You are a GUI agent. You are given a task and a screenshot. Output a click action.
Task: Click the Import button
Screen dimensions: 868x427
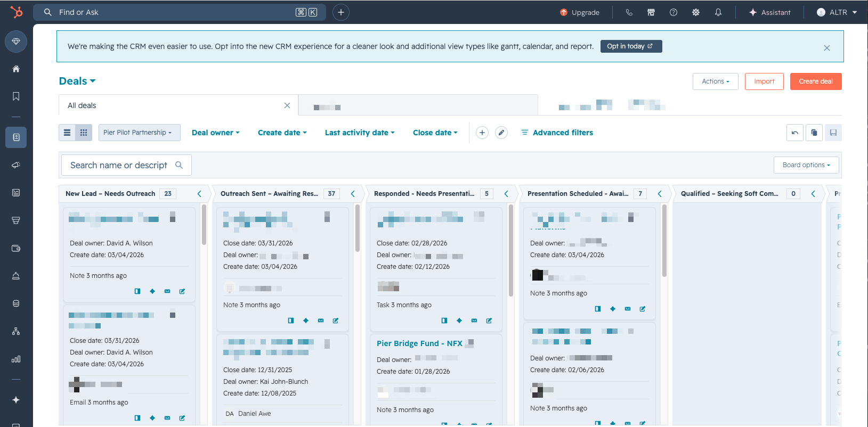coord(764,81)
